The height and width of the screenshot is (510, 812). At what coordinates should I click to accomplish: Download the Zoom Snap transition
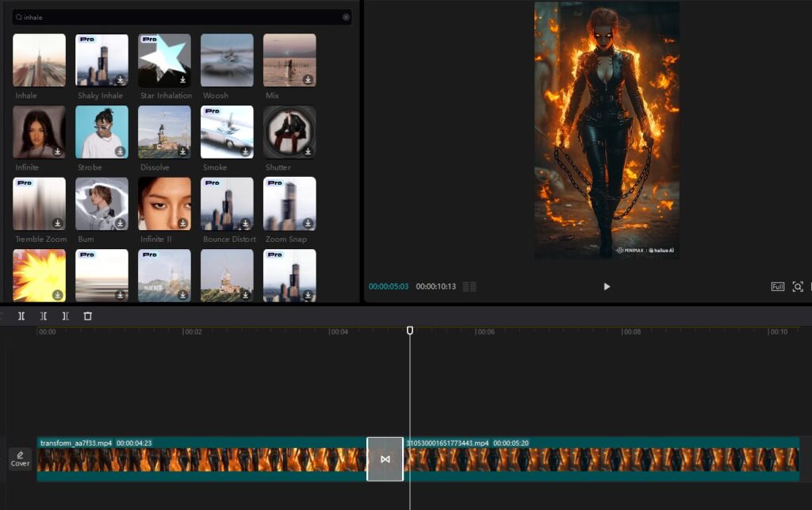308,223
